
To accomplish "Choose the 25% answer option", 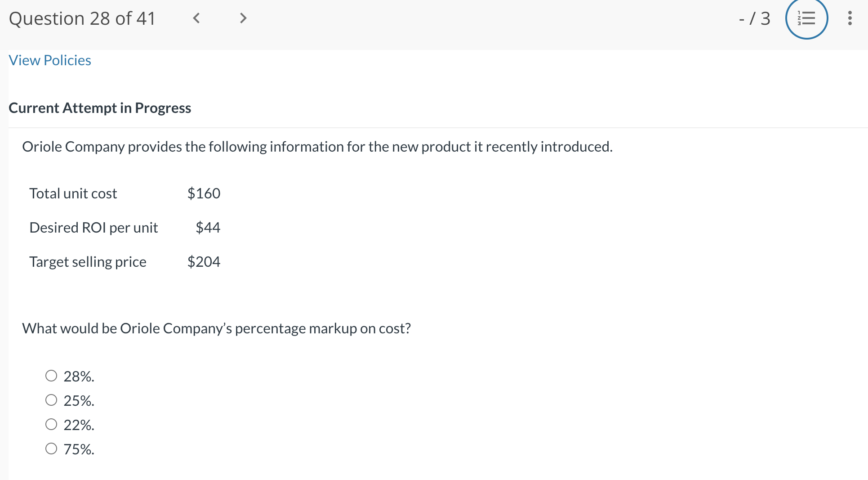I will [51, 400].
